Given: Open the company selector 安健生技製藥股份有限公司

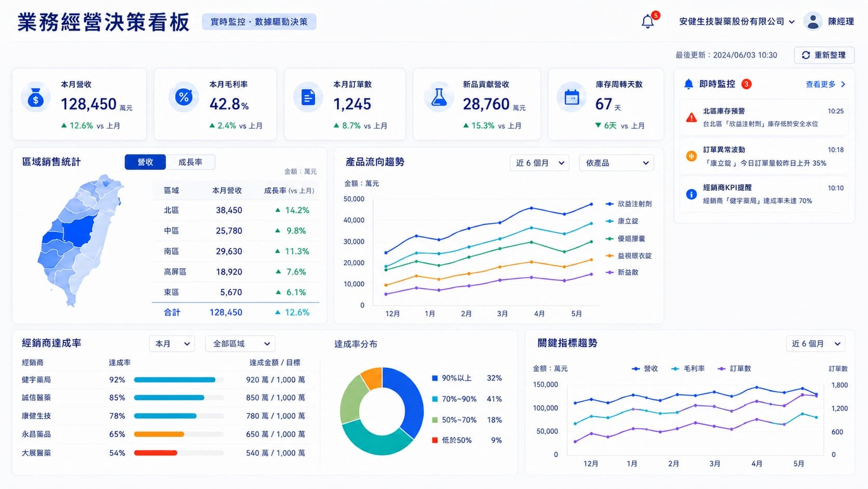Looking at the screenshot, I should 737,21.
